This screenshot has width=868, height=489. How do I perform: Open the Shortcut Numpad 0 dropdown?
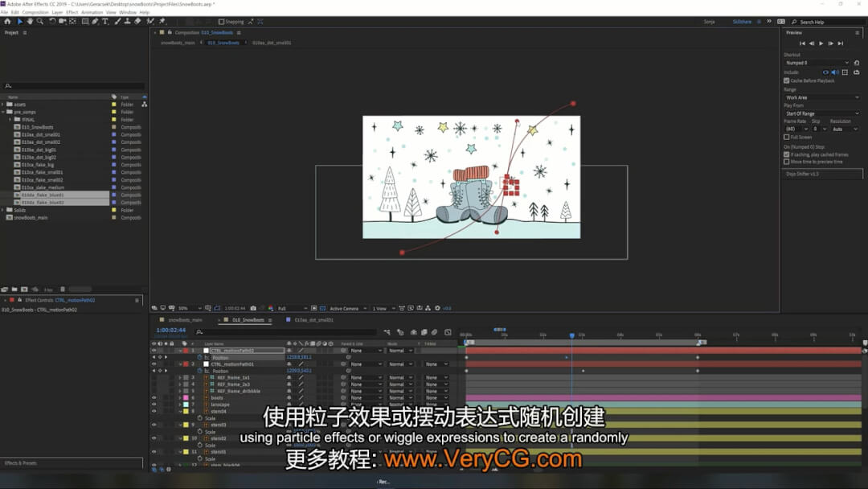pyautogui.click(x=817, y=63)
